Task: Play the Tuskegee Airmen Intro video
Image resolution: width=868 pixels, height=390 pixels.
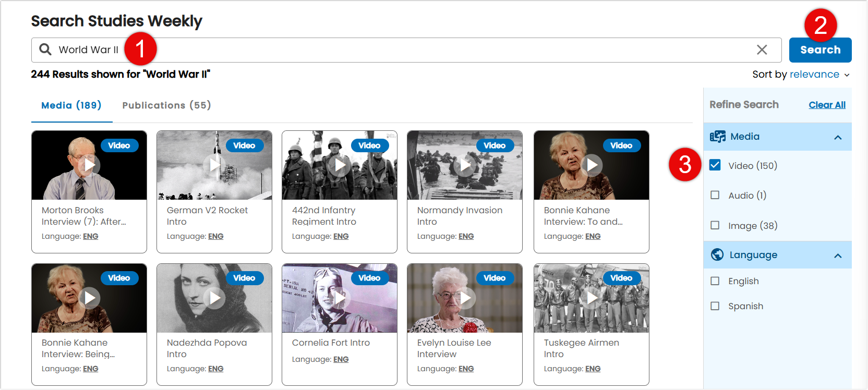Action: [592, 298]
